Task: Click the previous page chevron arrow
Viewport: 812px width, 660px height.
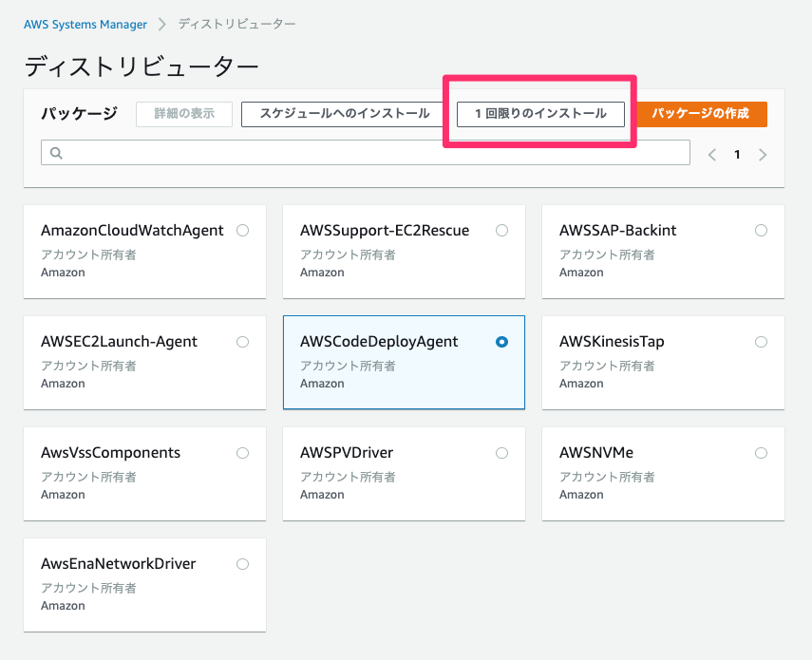Action: point(712,153)
